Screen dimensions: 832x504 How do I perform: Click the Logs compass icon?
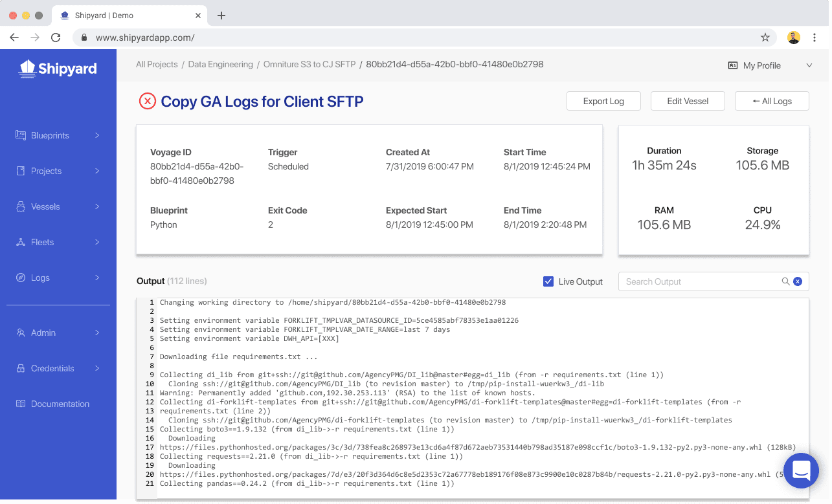20,278
